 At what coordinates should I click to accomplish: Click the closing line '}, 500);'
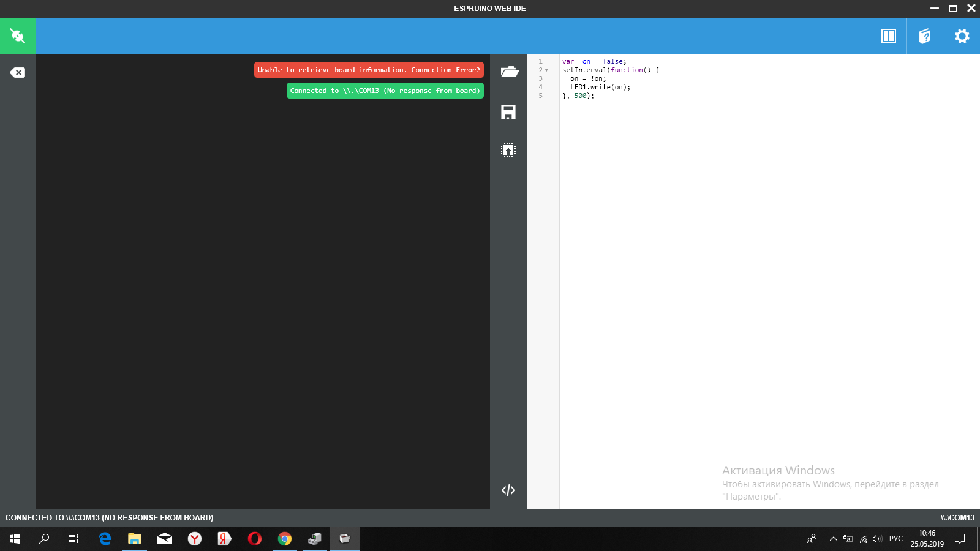[x=578, y=96]
